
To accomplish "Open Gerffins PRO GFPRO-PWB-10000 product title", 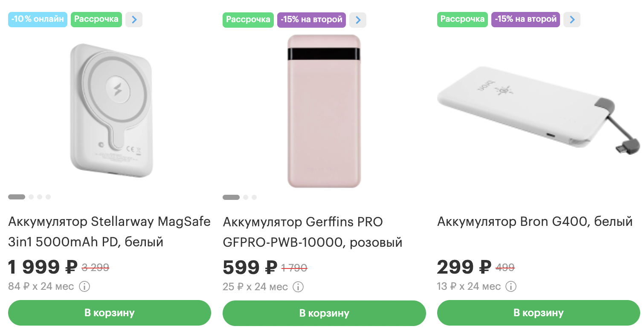I will [312, 232].
